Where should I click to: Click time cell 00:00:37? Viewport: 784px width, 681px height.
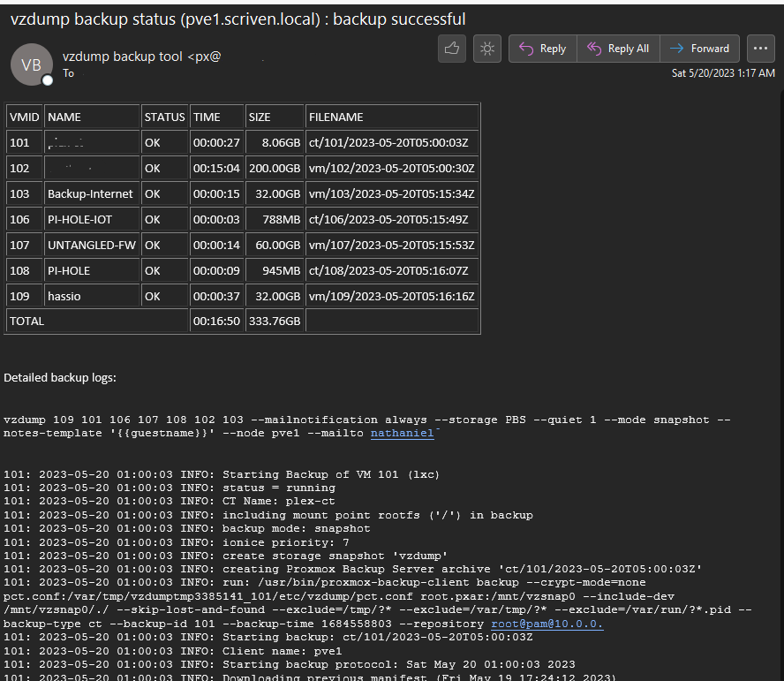pos(216,296)
